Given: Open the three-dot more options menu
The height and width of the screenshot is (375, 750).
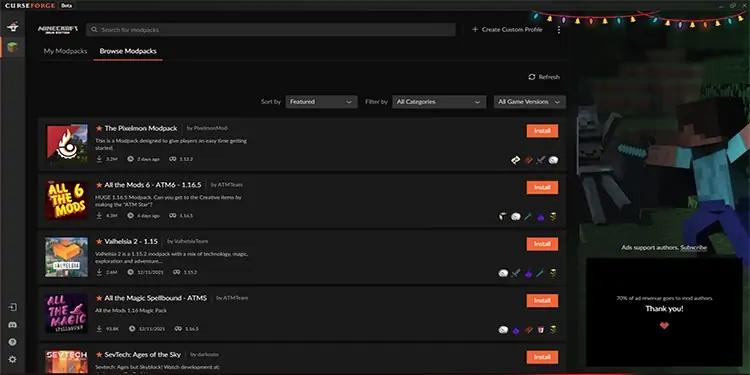Looking at the screenshot, I should pos(559,30).
